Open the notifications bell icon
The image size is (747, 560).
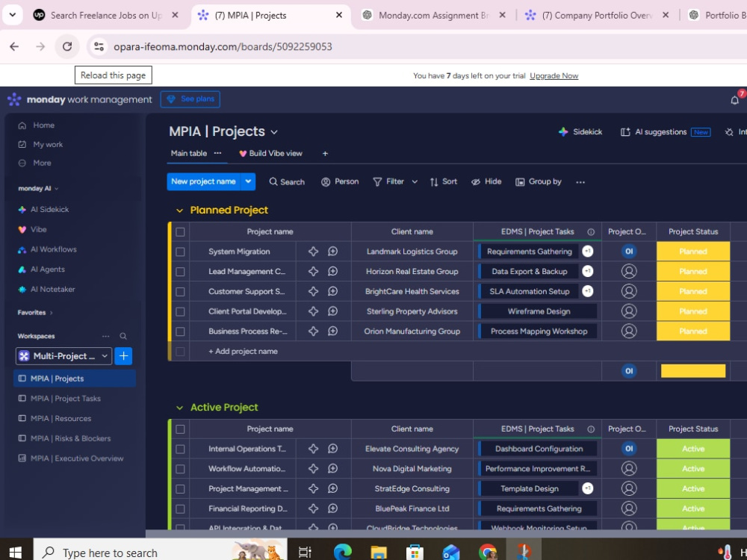click(734, 100)
